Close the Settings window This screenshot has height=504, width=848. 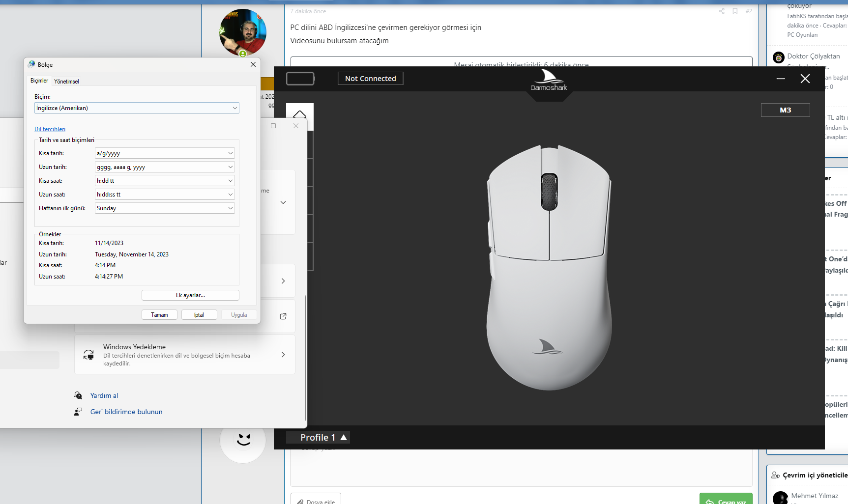click(x=296, y=126)
